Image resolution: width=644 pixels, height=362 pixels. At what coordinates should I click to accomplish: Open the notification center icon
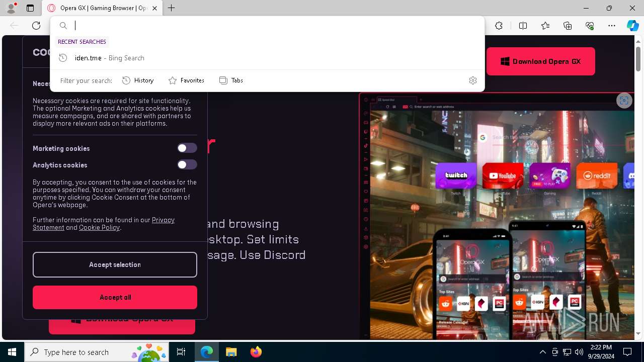click(627, 352)
